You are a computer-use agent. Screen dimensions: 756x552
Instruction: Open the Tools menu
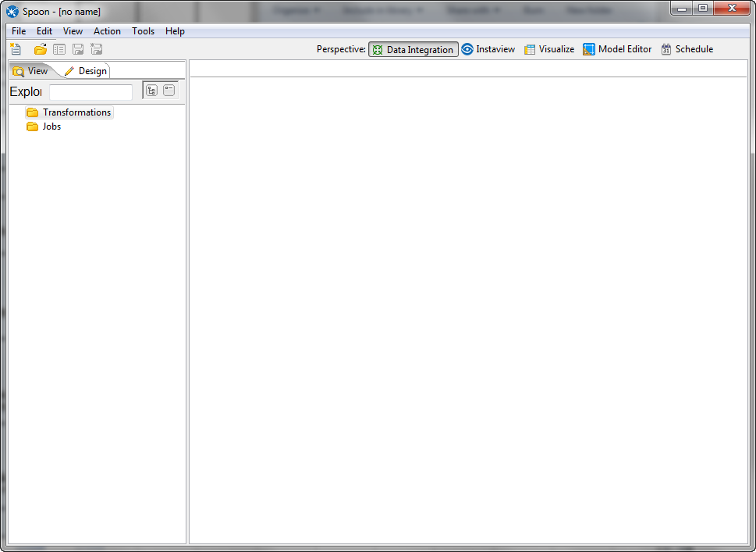tap(144, 31)
